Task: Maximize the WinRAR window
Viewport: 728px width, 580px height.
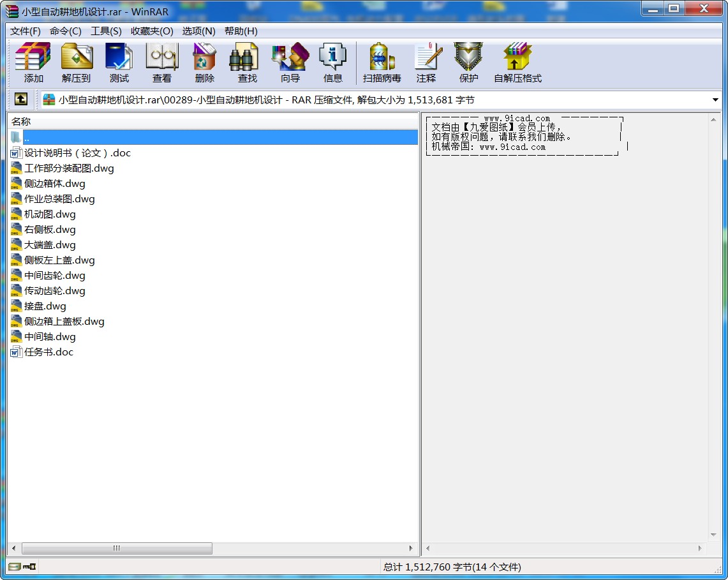Action: coord(673,8)
